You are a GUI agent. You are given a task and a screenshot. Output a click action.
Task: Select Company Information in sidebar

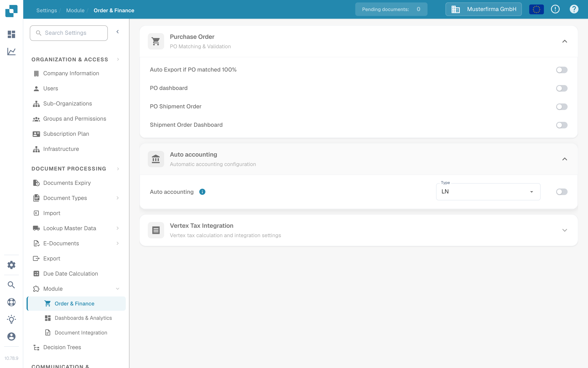(76, 73)
